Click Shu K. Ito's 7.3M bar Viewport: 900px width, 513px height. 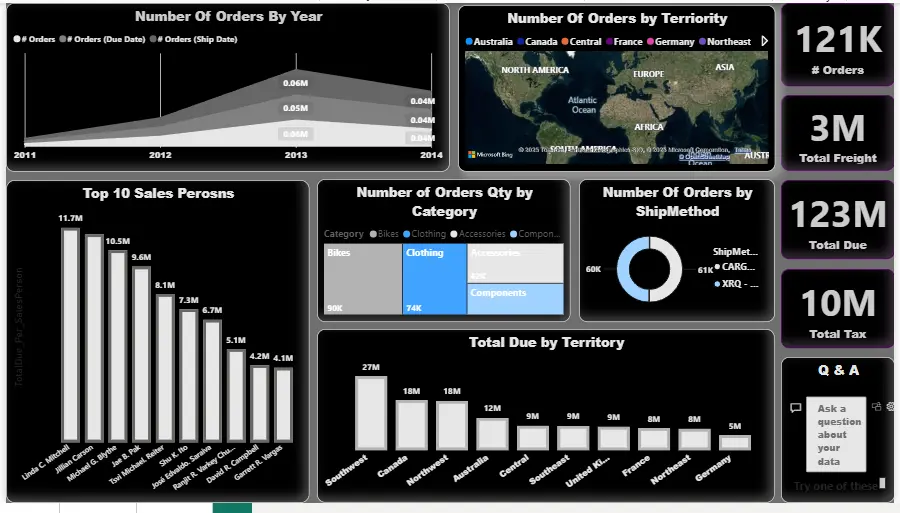[189, 376]
